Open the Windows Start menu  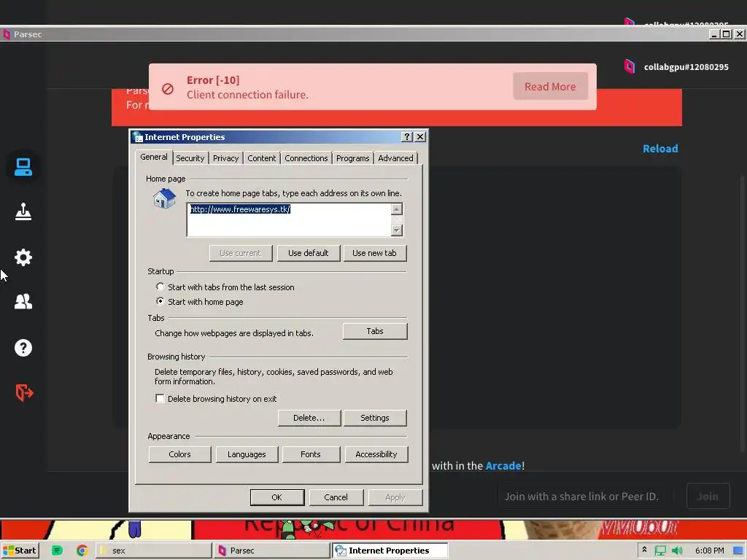coord(20,551)
